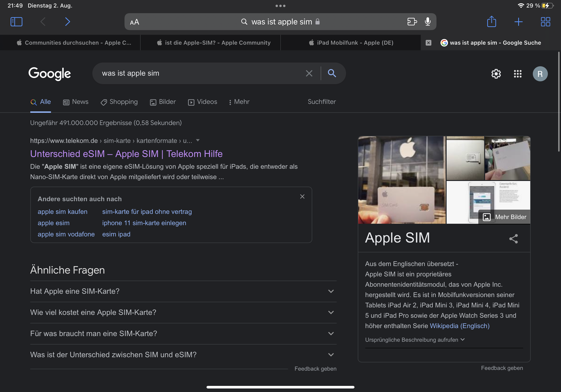This screenshot has width=561, height=392.
Task: Switch to iPad Mobilfunk browser tab
Action: pyautogui.click(x=351, y=43)
